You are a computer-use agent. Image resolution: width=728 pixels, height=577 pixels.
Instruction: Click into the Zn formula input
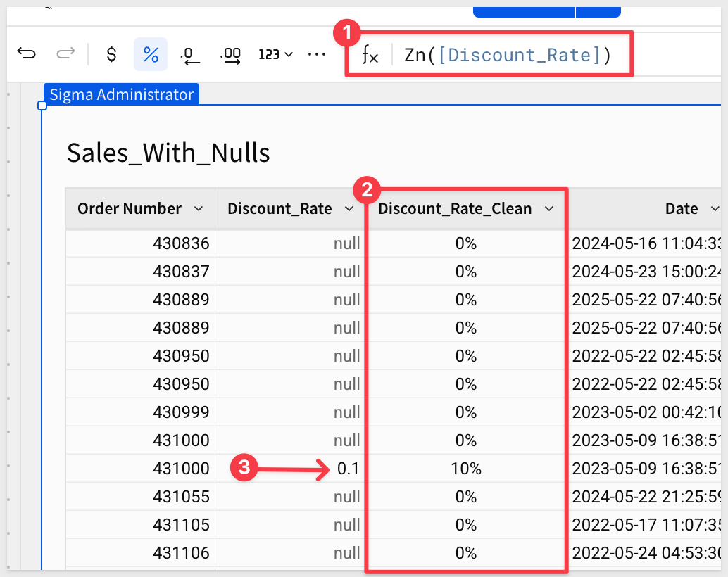(507, 55)
